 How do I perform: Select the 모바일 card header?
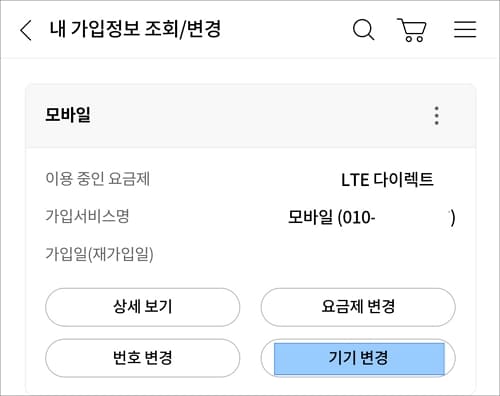pyautogui.click(x=251, y=115)
